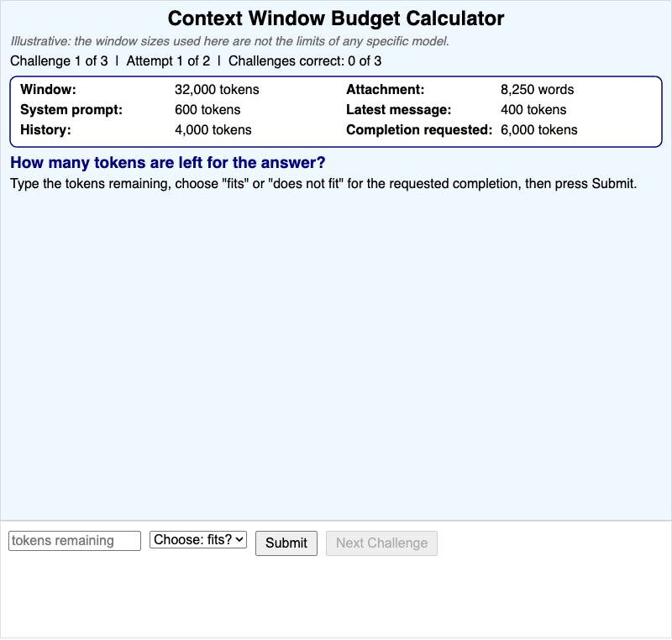
Task: Select the "600 tokens" system prompt value
Action: 207,110
